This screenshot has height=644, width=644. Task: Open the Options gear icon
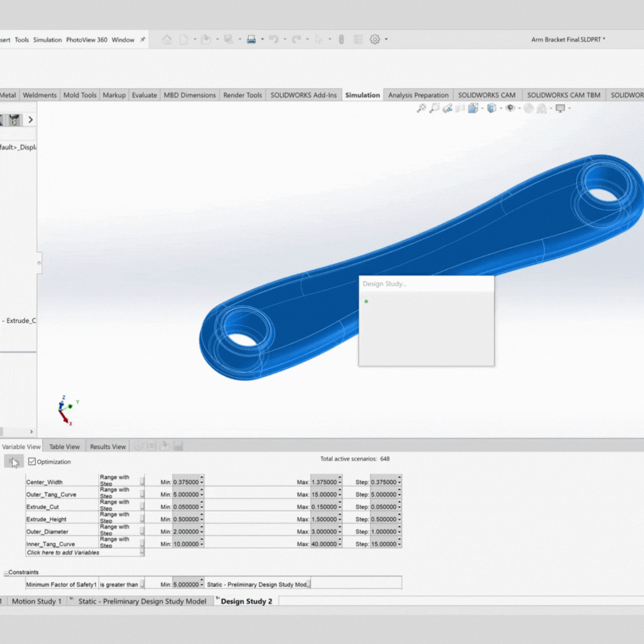(x=374, y=39)
